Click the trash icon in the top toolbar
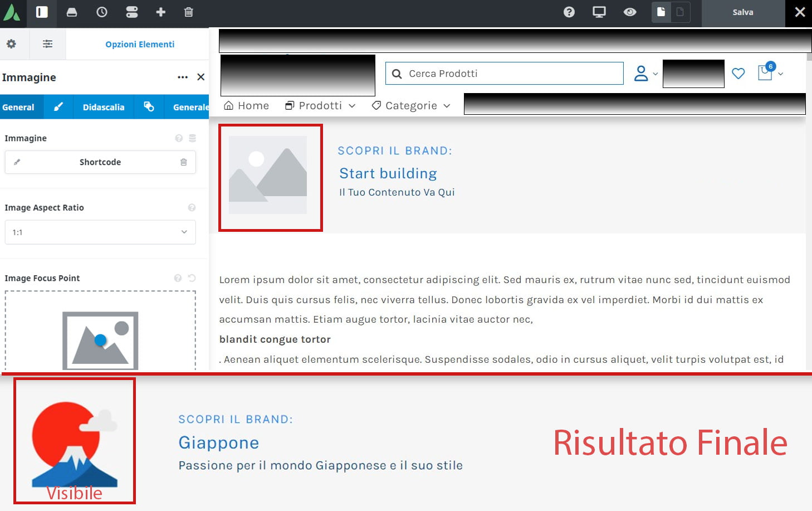This screenshot has height=511, width=812. pos(188,12)
